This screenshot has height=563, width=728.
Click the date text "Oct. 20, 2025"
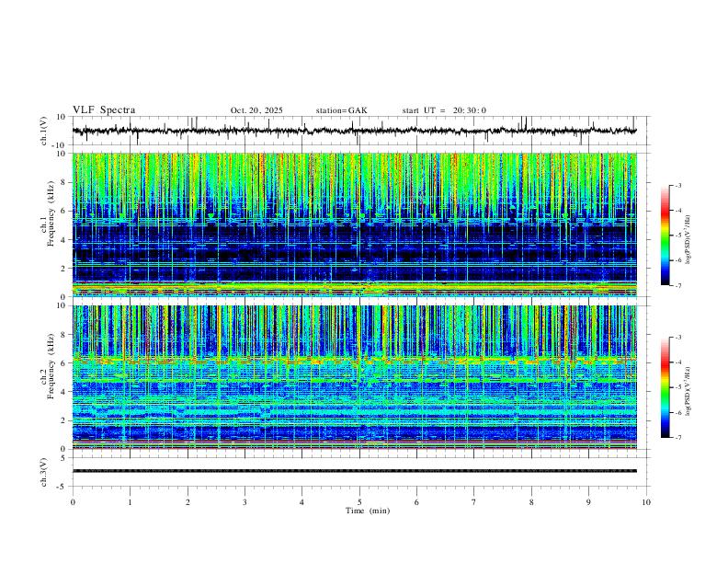click(x=256, y=110)
